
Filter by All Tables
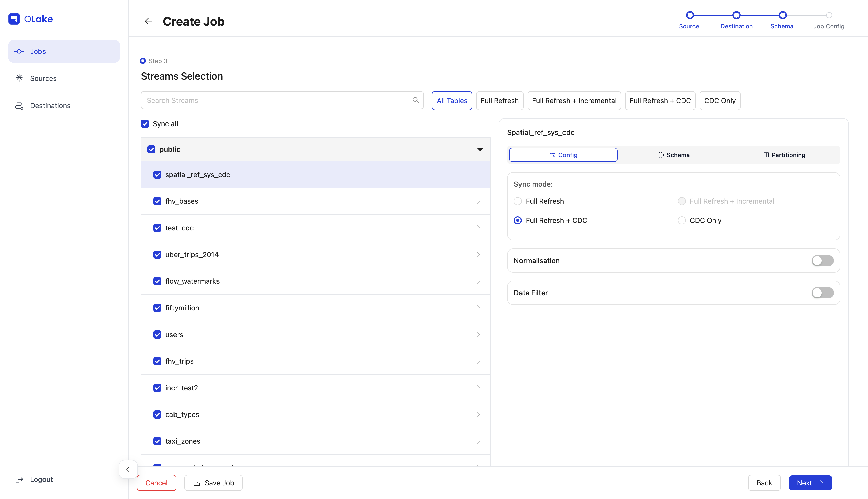tap(452, 100)
